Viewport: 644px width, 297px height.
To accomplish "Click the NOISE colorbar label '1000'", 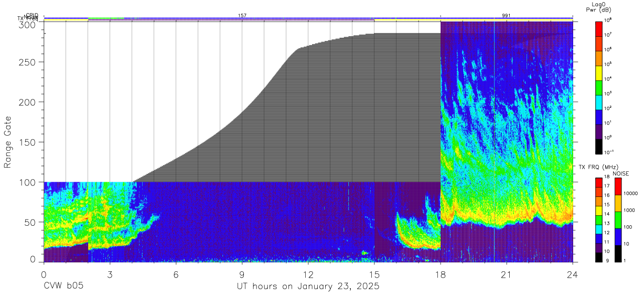I will pyautogui.click(x=630, y=211).
